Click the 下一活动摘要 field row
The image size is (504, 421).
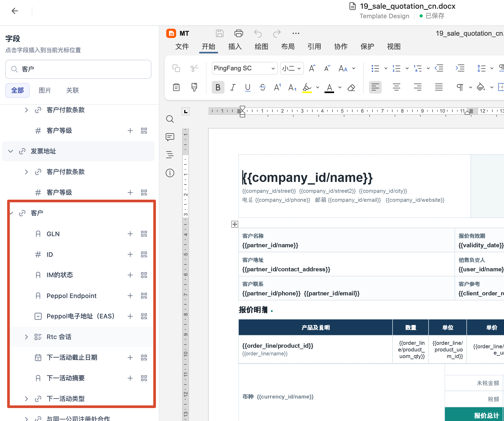click(x=78, y=378)
